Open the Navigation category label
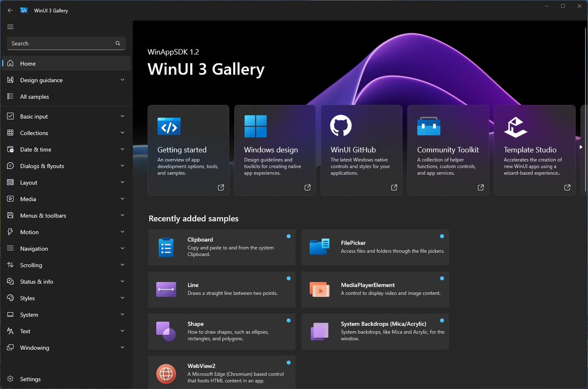 (34, 249)
